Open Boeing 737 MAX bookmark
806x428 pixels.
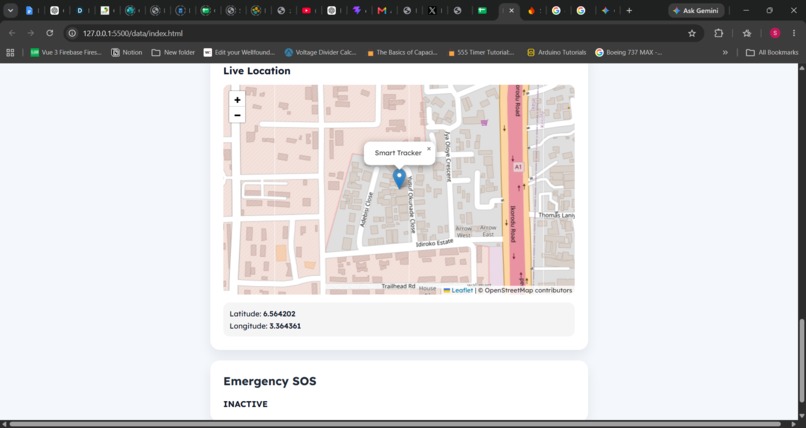[629, 52]
